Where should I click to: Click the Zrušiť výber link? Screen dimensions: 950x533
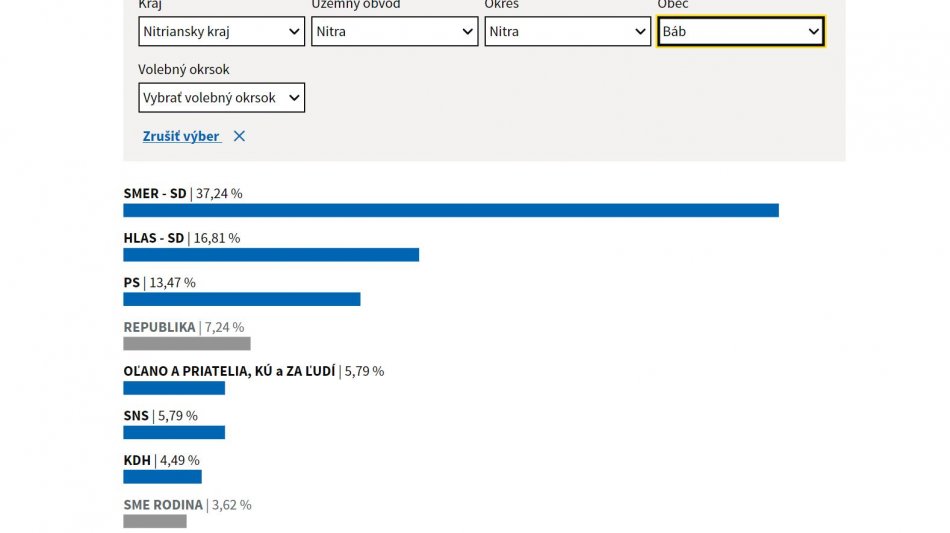pyautogui.click(x=181, y=136)
